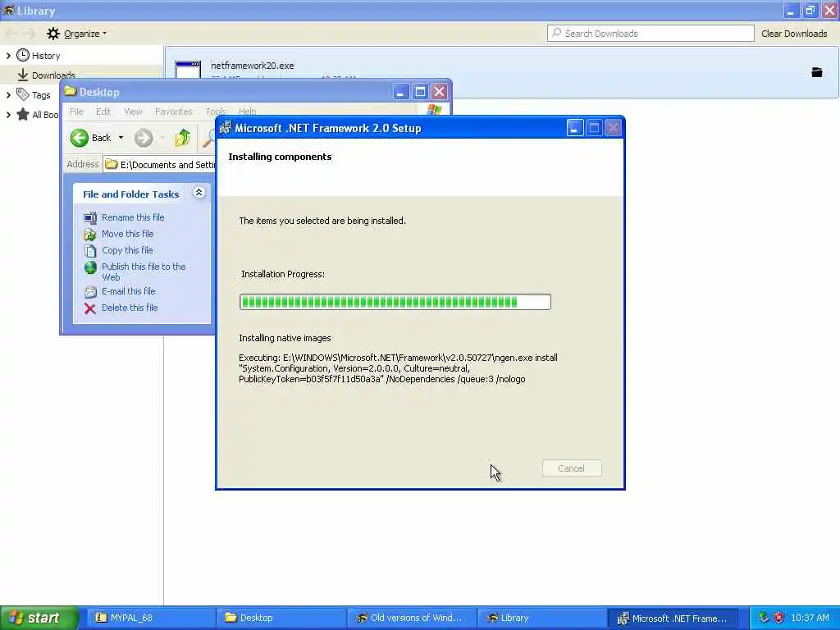The image size is (840, 630).
Task: Click the Tags label icon
Action: (x=22, y=94)
